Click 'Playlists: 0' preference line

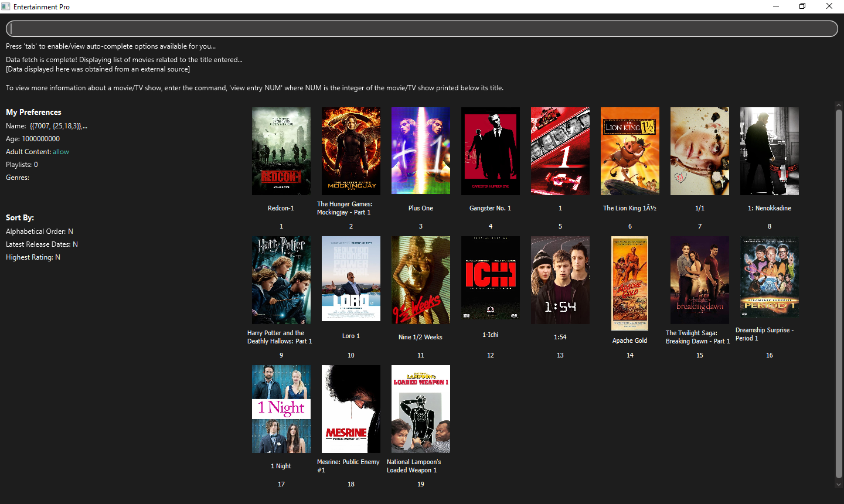(22, 165)
